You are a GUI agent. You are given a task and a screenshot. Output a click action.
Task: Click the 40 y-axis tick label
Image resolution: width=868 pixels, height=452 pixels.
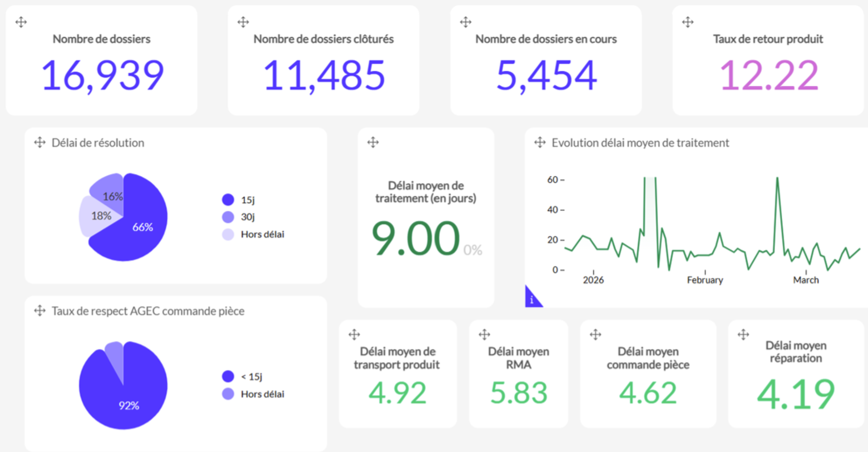click(553, 210)
